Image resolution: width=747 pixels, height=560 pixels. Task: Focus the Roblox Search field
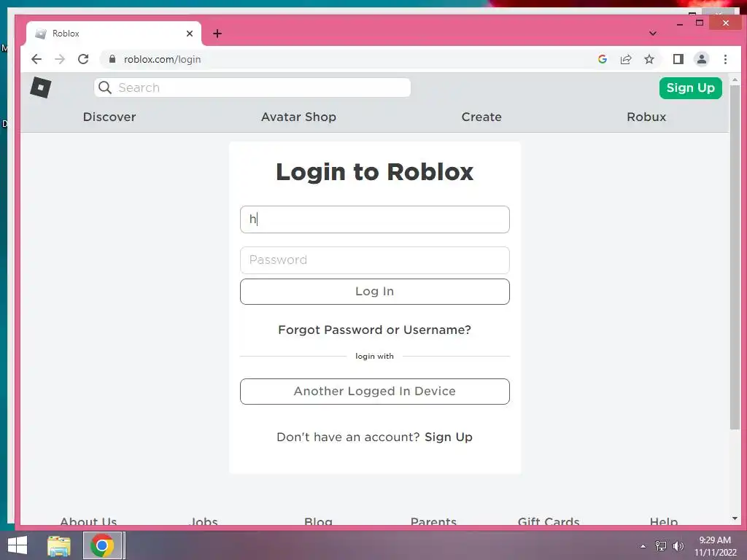[252, 87]
